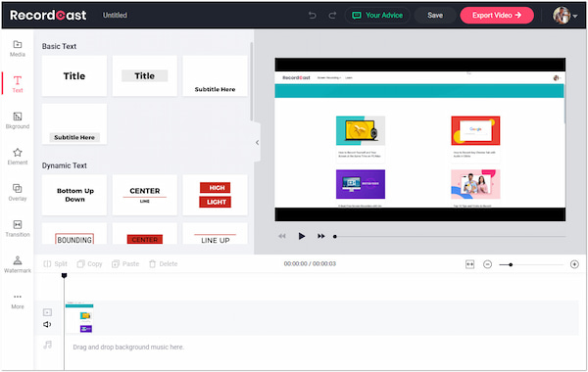588x372 pixels.
Task: Click the Your Advice button
Action: [377, 16]
